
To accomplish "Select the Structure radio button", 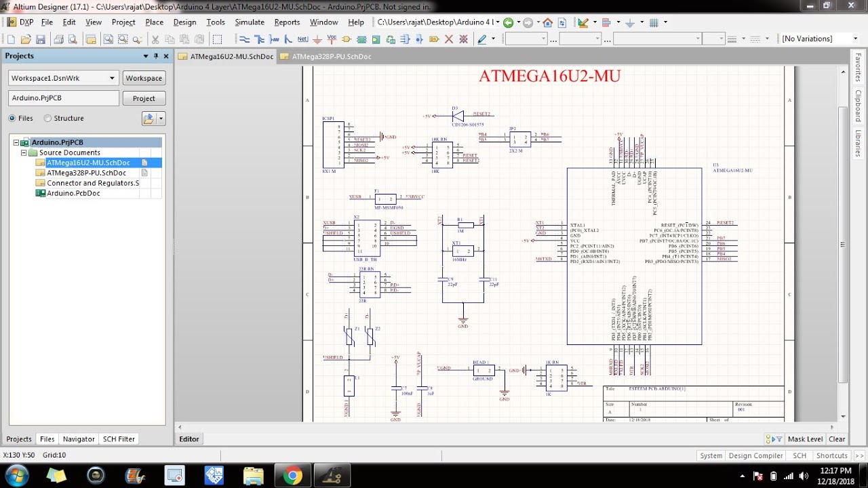I will click(x=47, y=118).
